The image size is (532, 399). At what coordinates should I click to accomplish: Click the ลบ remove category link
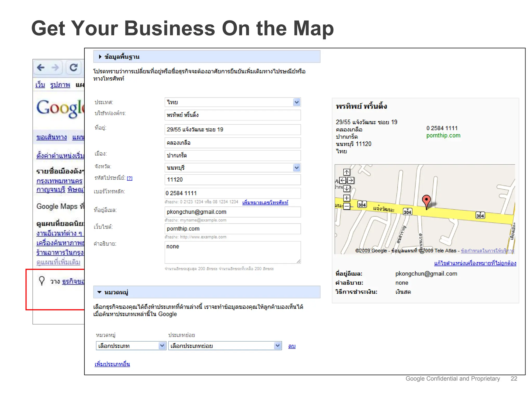(x=292, y=346)
